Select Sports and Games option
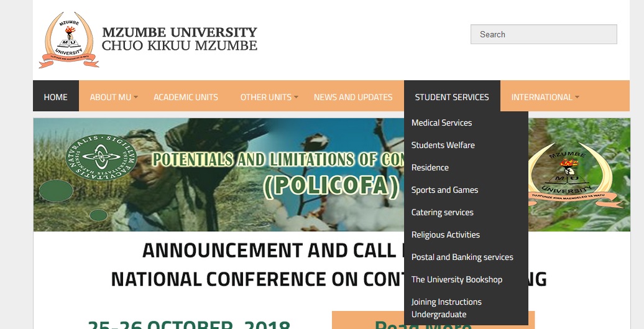Viewport: 644px width, 329px height. click(x=444, y=190)
